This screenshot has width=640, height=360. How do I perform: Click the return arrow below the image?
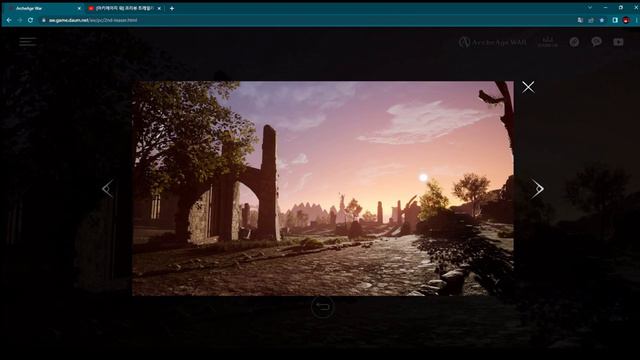click(x=322, y=307)
